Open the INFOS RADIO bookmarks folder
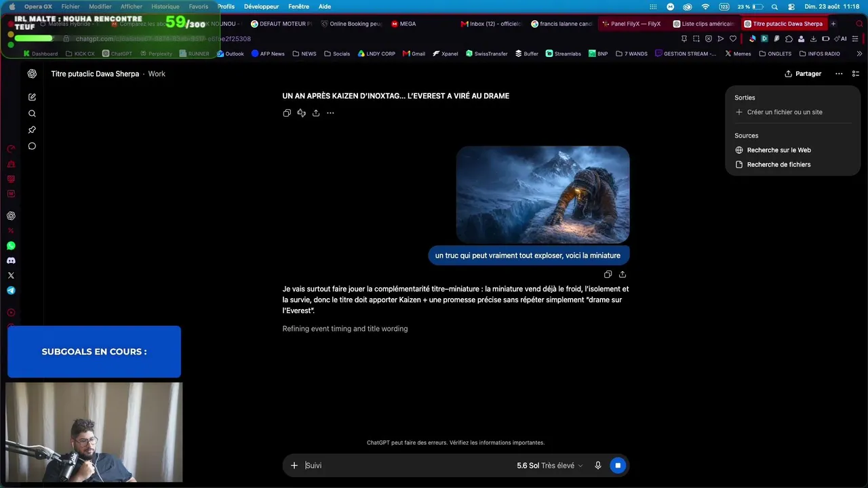Image resolution: width=868 pixels, height=488 pixels. tap(819, 54)
